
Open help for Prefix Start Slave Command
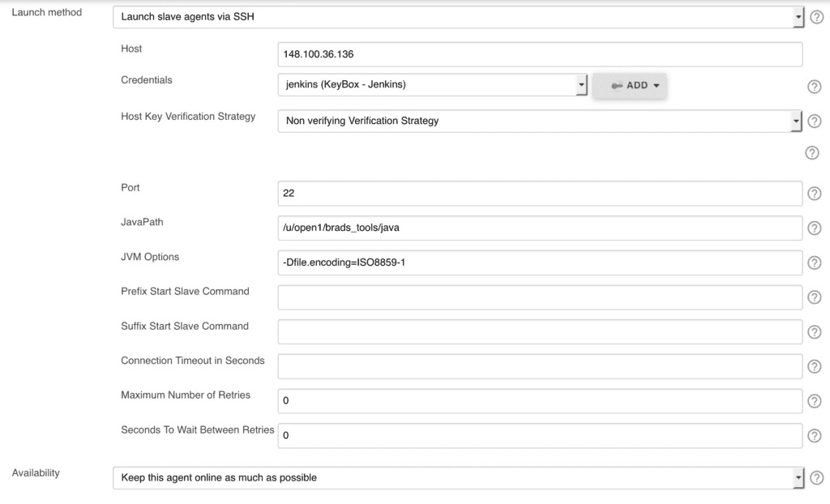(x=815, y=297)
